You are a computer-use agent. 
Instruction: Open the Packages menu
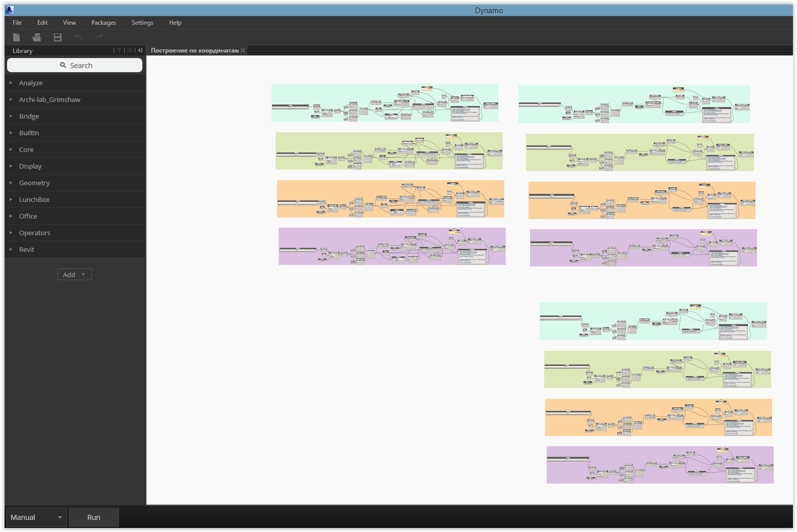click(103, 23)
